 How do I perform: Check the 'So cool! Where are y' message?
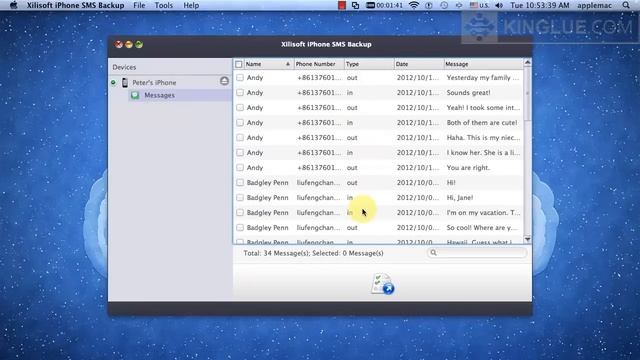[x=240, y=227]
